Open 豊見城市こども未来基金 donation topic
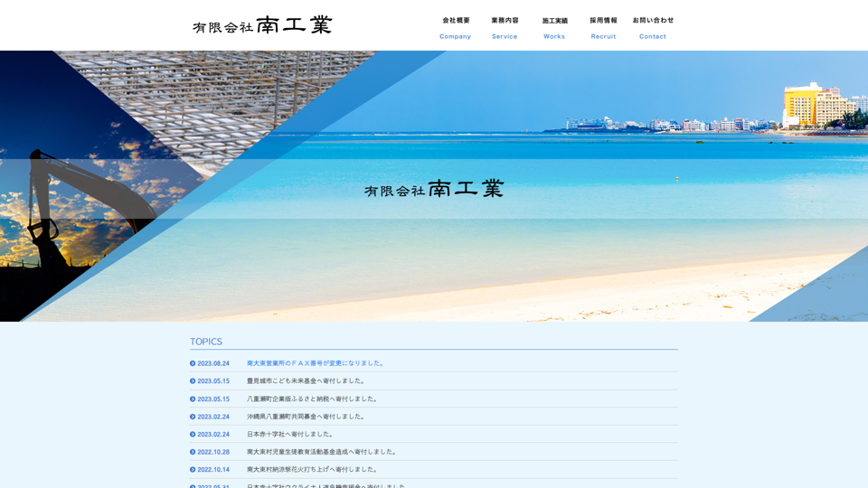Viewport: 868px width, 488px height. click(307, 381)
